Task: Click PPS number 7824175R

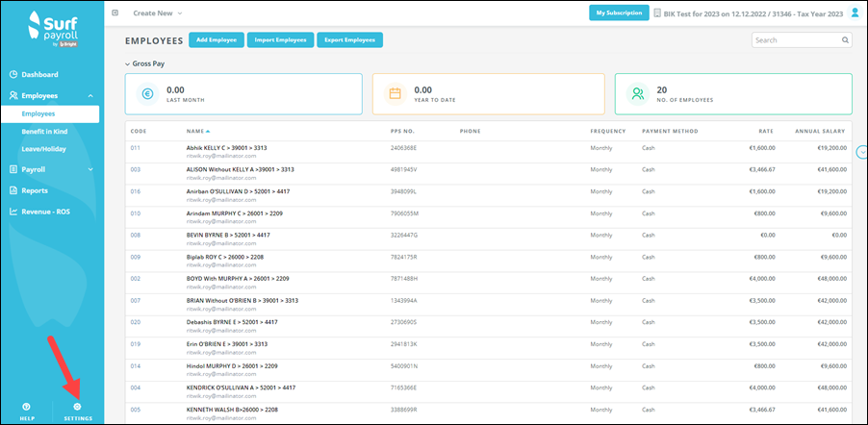Action: 403,257
